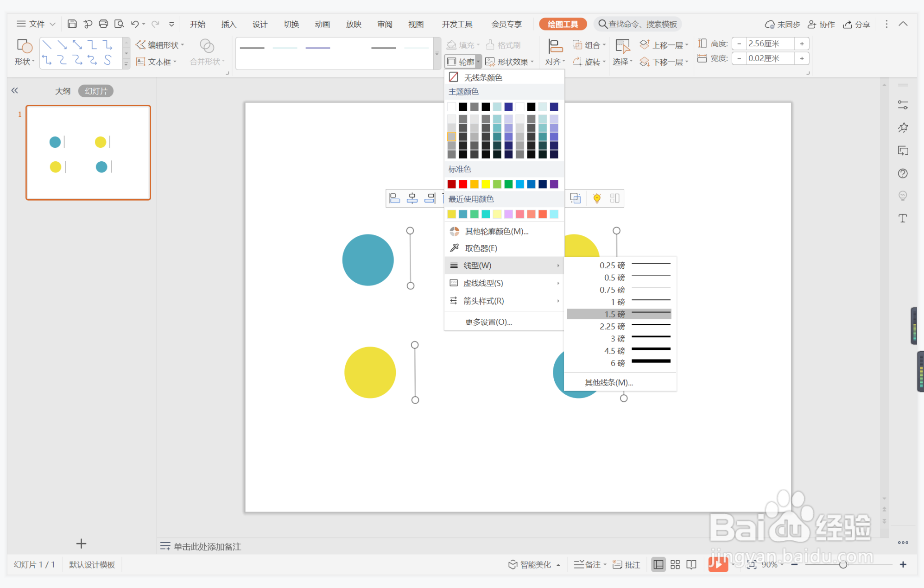Click the Print icon
Viewport: 924px width, 588px height.
(103, 24)
